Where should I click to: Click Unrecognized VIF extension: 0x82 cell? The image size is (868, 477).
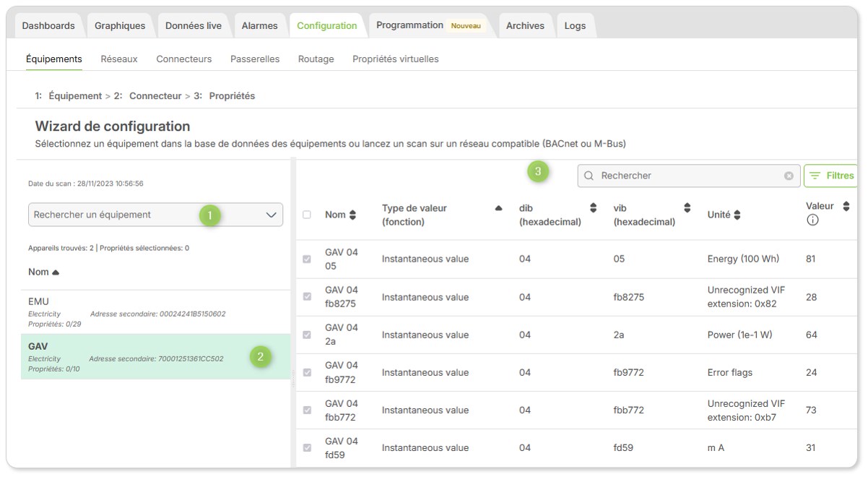click(746, 296)
